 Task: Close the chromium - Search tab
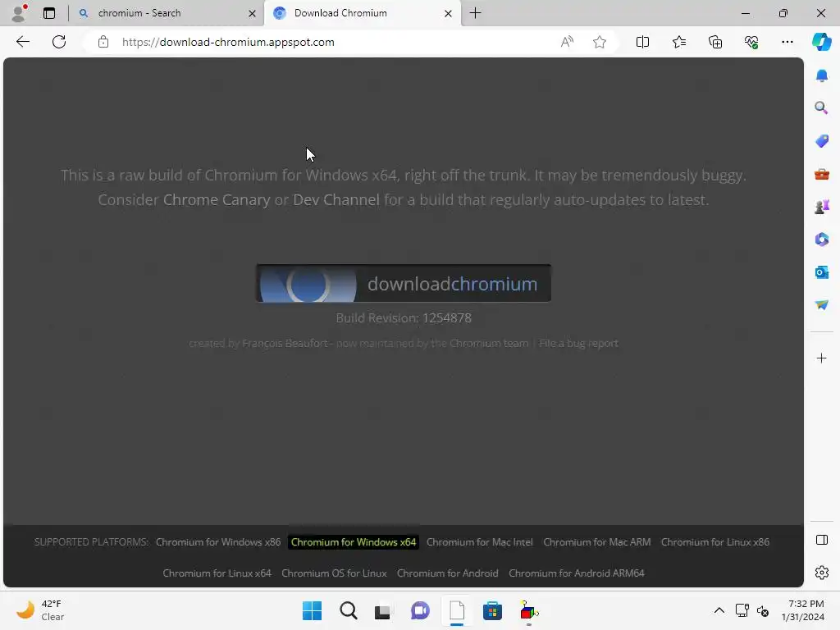[x=252, y=13]
